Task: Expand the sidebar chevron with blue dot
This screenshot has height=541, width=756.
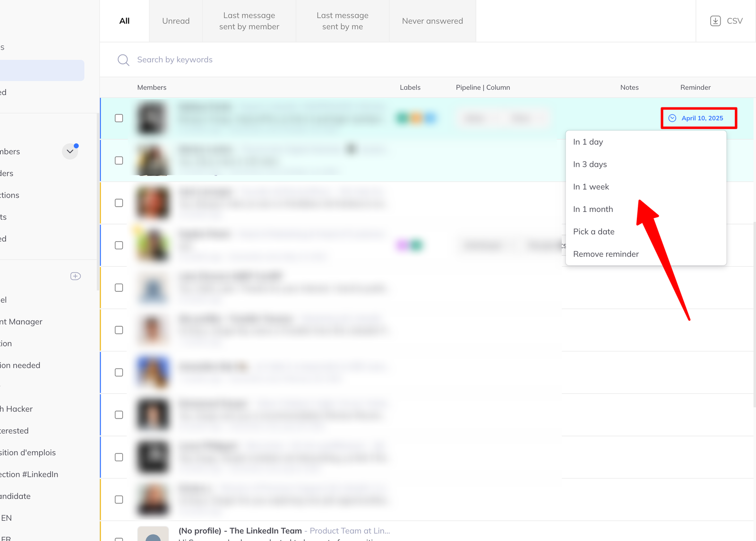Action: pyautogui.click(x=70, y=151)
